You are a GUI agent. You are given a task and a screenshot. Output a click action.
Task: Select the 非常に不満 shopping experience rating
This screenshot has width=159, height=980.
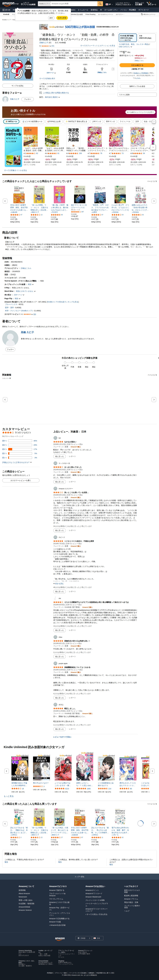(x=65, y=363)
